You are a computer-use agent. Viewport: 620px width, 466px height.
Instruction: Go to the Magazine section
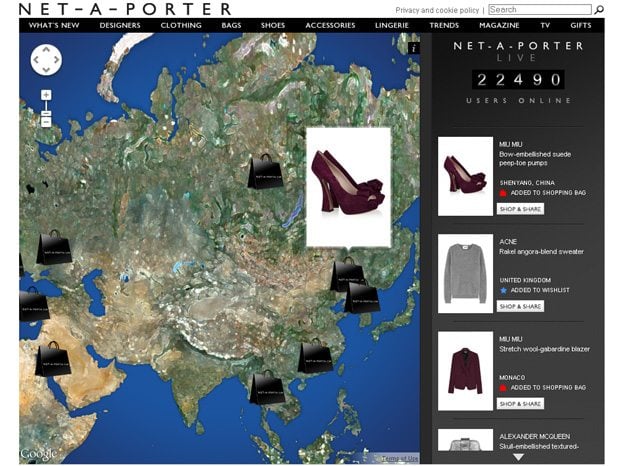coord(498,25)
